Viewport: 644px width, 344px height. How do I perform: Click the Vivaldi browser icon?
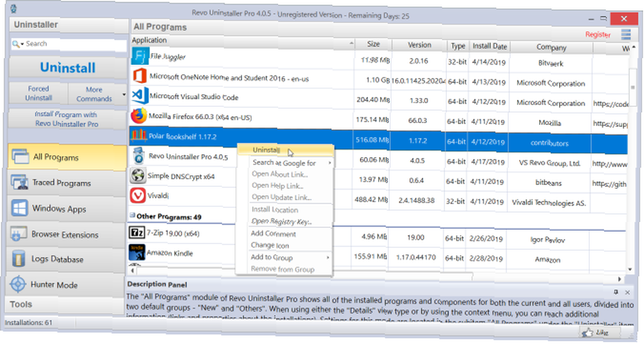pos(138,195)
